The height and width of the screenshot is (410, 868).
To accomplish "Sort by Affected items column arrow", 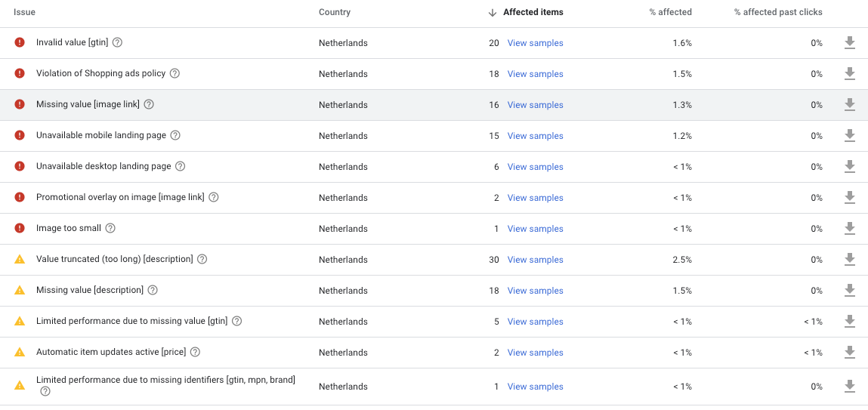I will [492, 12].
